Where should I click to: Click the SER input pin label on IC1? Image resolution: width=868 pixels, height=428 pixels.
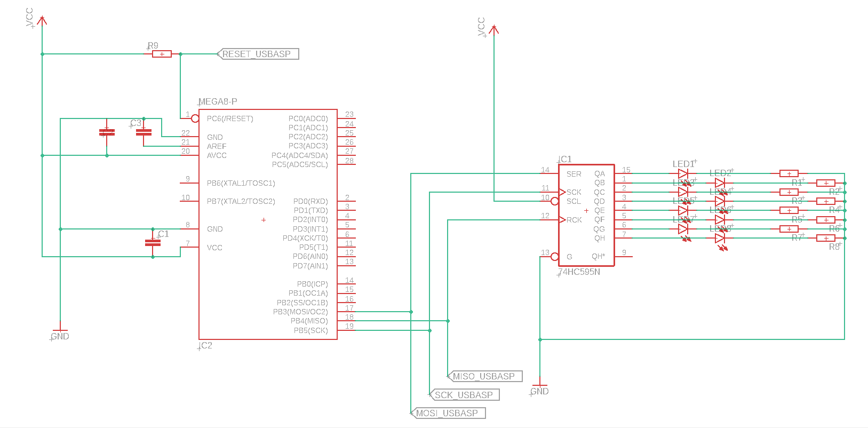click(x=574, y=174)
